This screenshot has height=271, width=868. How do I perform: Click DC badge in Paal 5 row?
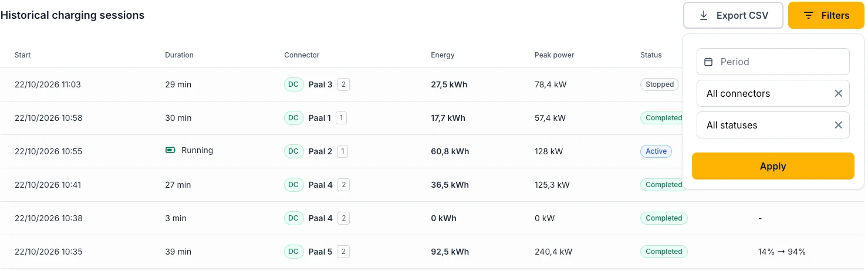(293, 252)
